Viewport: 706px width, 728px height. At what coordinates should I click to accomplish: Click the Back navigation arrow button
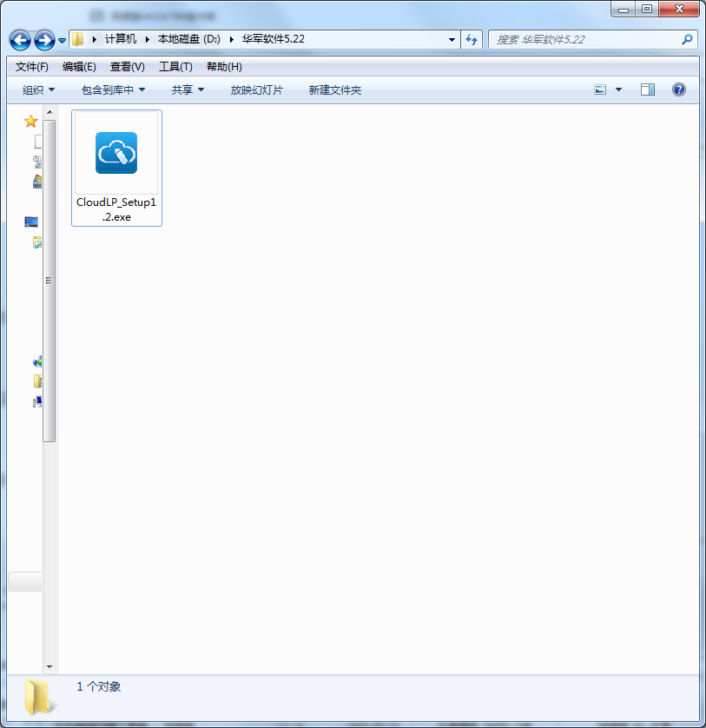click(x=19, y=39)
